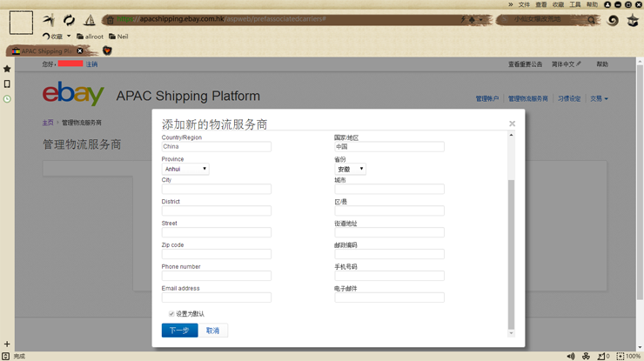Expand the 交易 dropdown menu
This screenshot has width=644, height=361.
coord(599,99)
